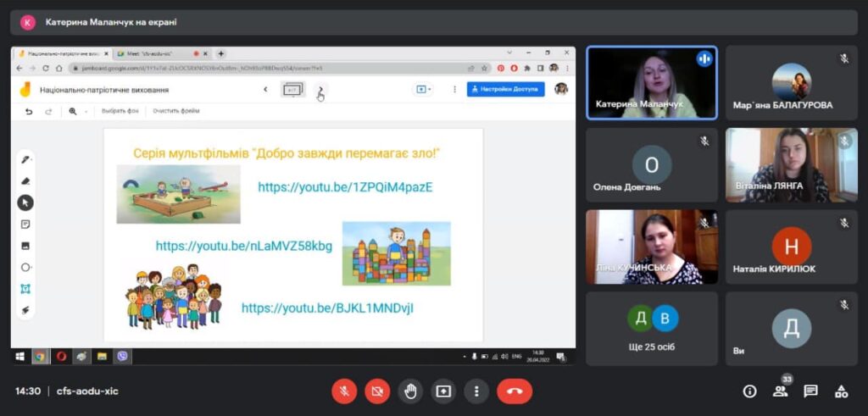This screenshot has width=868, height=416.
Task: Show the participants list panel
Action: coord(780,391)
